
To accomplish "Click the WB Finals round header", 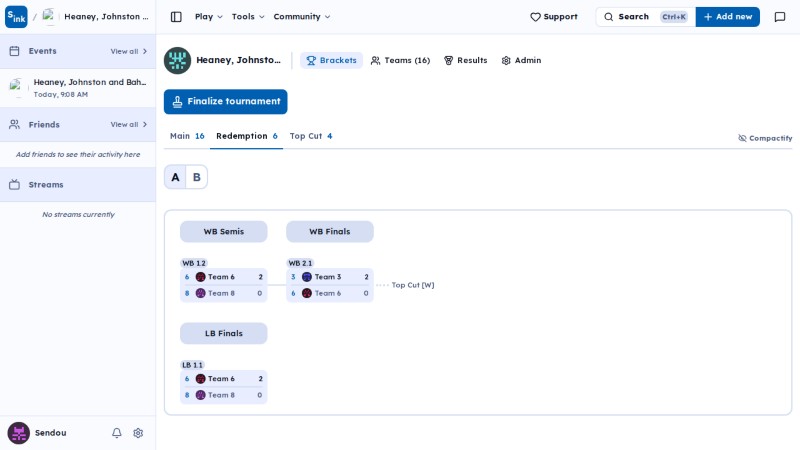I will (x=330, y=232).
